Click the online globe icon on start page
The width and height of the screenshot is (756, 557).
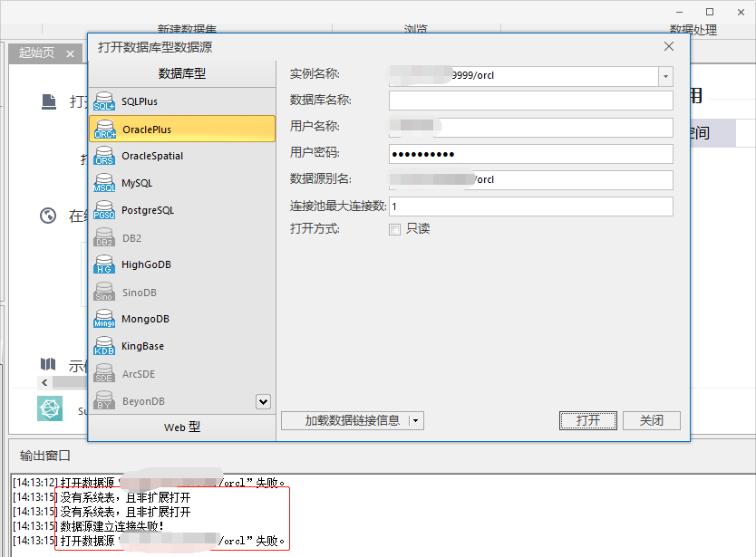coord(48,216)
